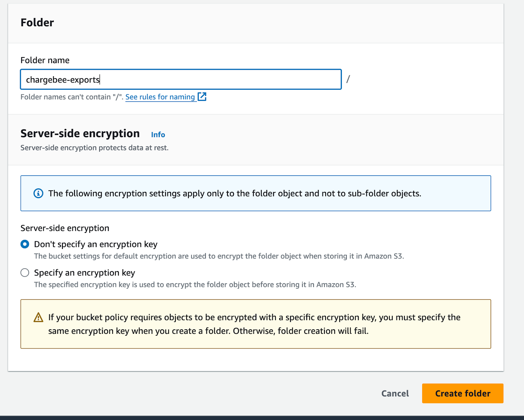The width and height of the screenshot is (524, 420).
Task: Open the Info link next to Server-side encryption
Action: [x=158, y=135]
